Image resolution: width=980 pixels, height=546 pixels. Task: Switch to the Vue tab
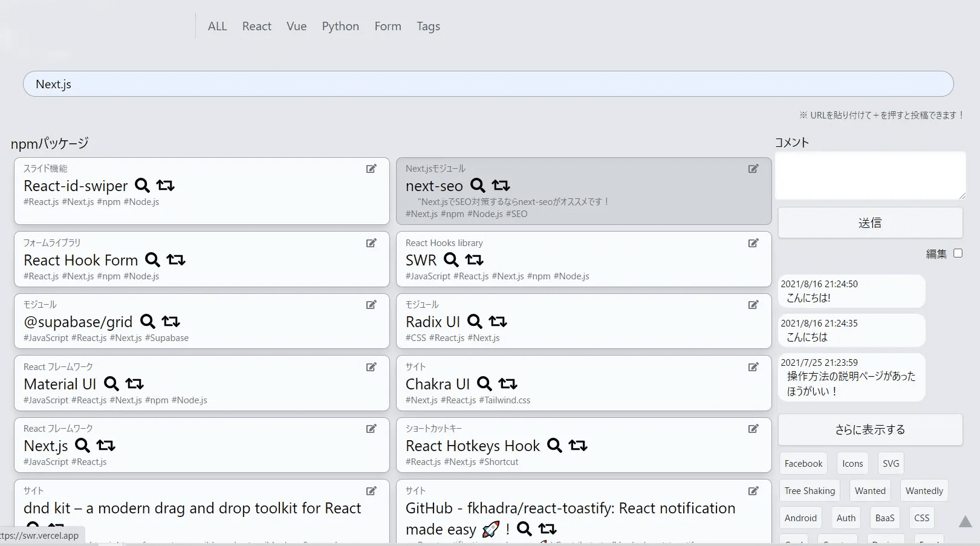tap(297, 26)
